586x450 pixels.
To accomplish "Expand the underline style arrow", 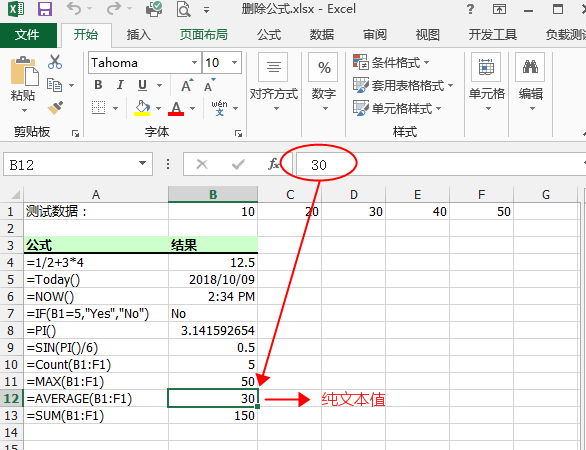I will [160, 86].
